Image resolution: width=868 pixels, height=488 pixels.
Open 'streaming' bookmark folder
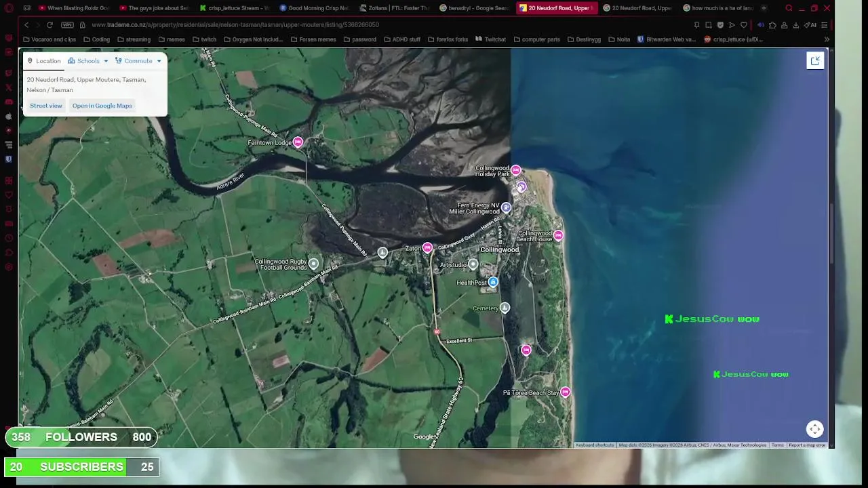click(134, 39)
